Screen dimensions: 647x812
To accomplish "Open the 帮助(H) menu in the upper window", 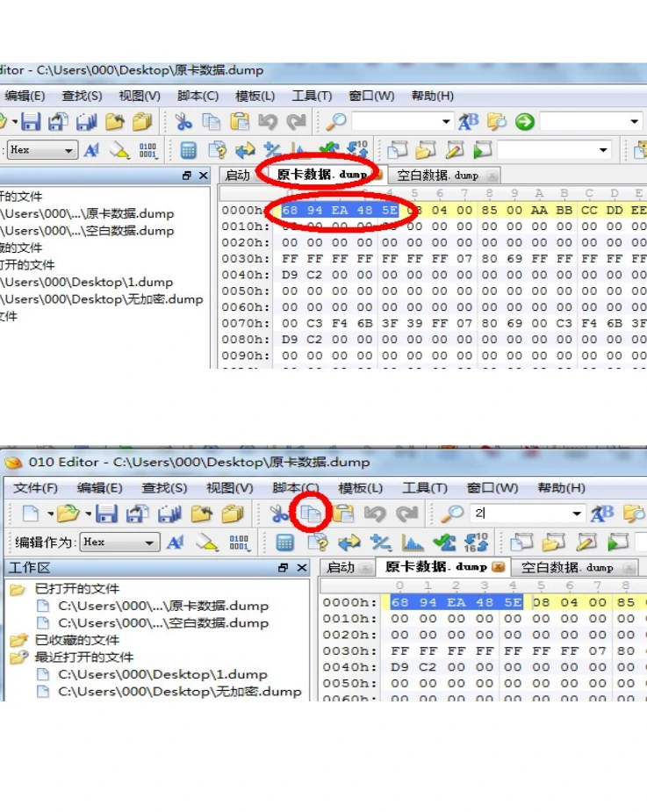I will [x=432, y=96].
